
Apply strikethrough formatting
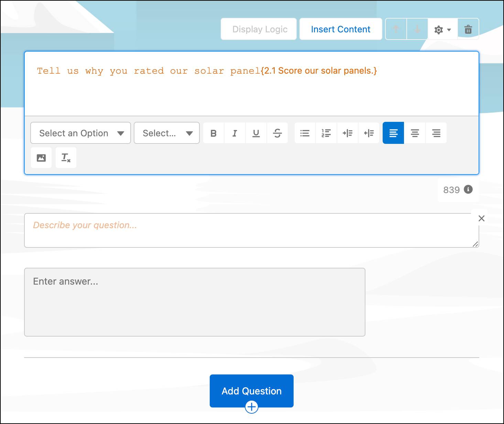[x=277, y=133]
